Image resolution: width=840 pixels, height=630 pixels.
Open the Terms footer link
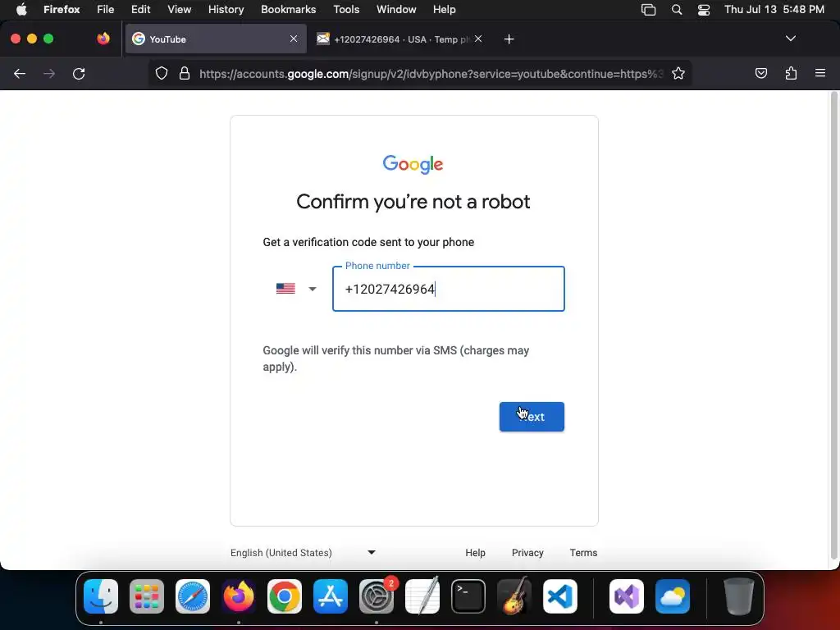583,552
